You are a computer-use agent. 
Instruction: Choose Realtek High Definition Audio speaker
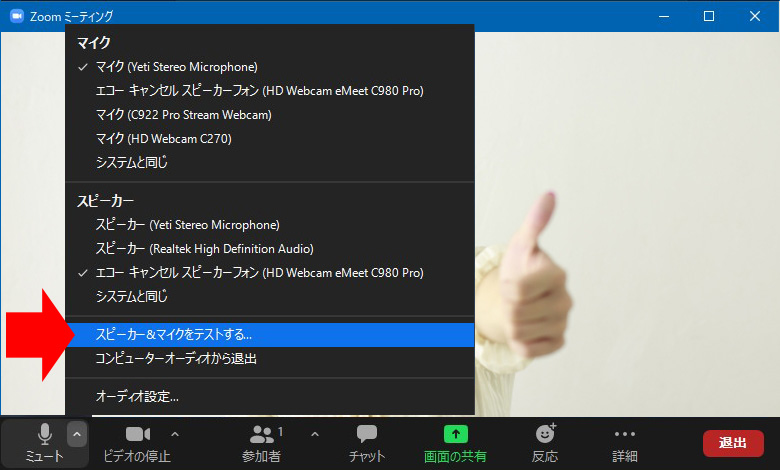pos(204,249)
